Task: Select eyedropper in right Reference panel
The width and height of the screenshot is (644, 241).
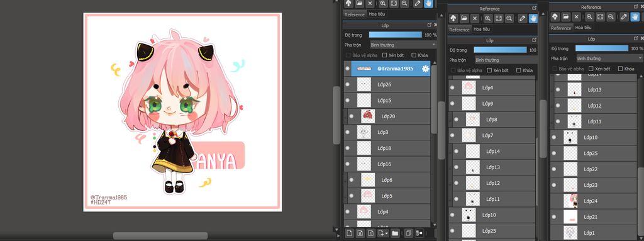Action: point(624,17)
